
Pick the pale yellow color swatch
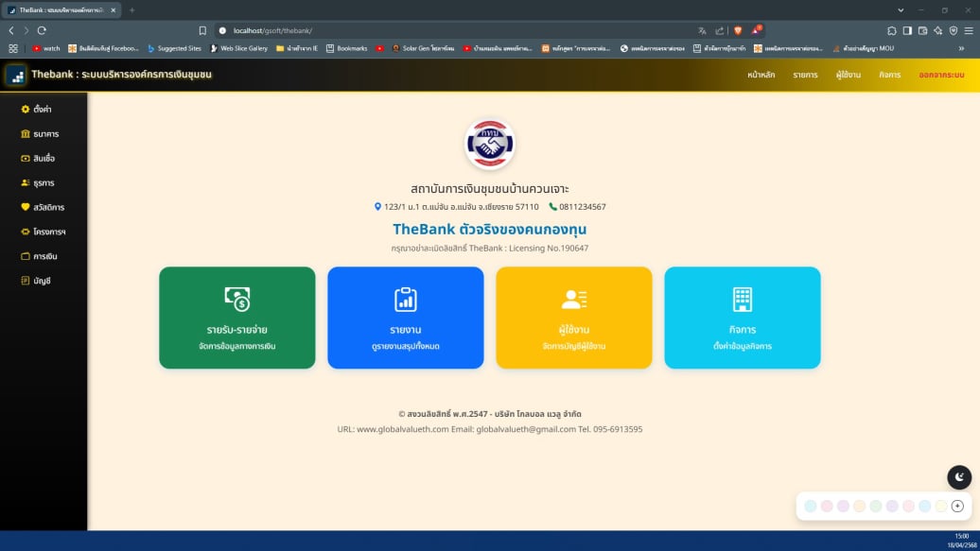point(941,506)
